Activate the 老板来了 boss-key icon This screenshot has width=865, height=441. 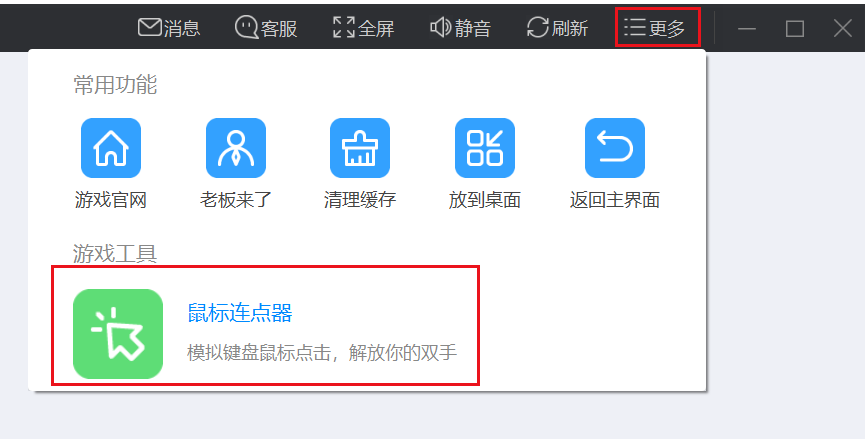235,148
